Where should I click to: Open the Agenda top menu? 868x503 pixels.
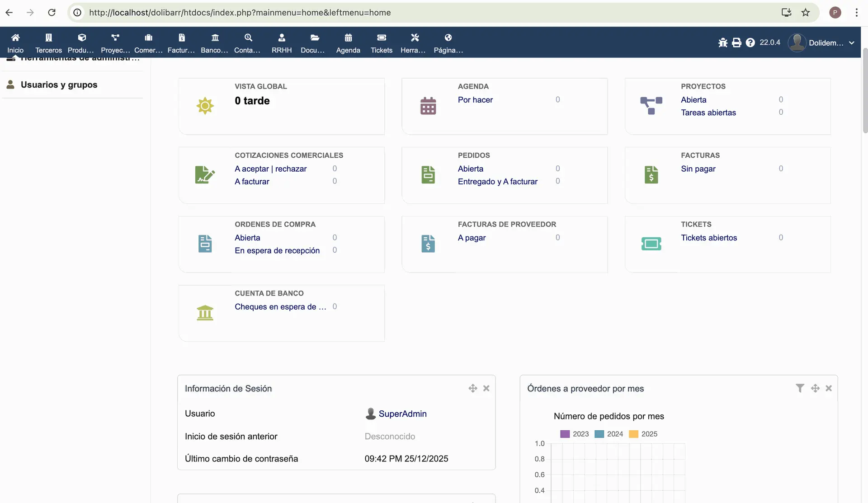coord(348,42)
